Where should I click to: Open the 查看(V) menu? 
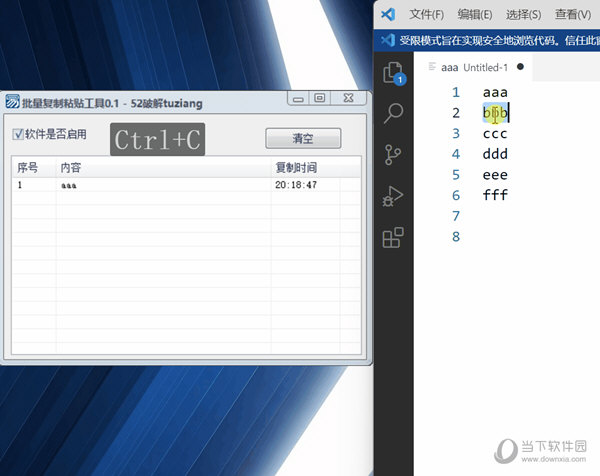[x=573, y=15]
